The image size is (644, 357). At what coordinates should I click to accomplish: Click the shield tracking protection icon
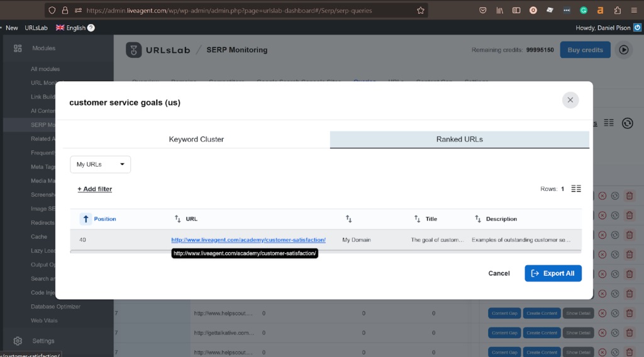[52, 11]
